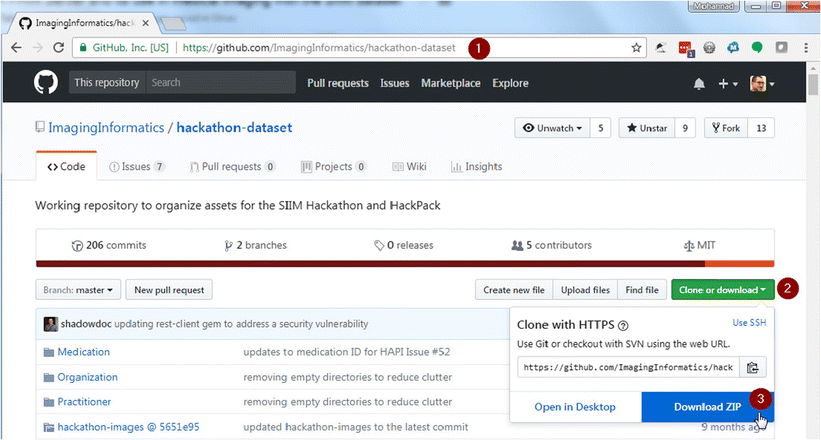Open the plus create-new menu
The height and width of the screenshot is (440, 821).
[728, 84]
